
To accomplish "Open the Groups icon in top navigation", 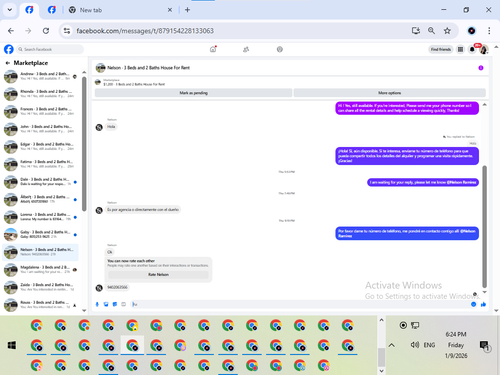I will [280, 49].
